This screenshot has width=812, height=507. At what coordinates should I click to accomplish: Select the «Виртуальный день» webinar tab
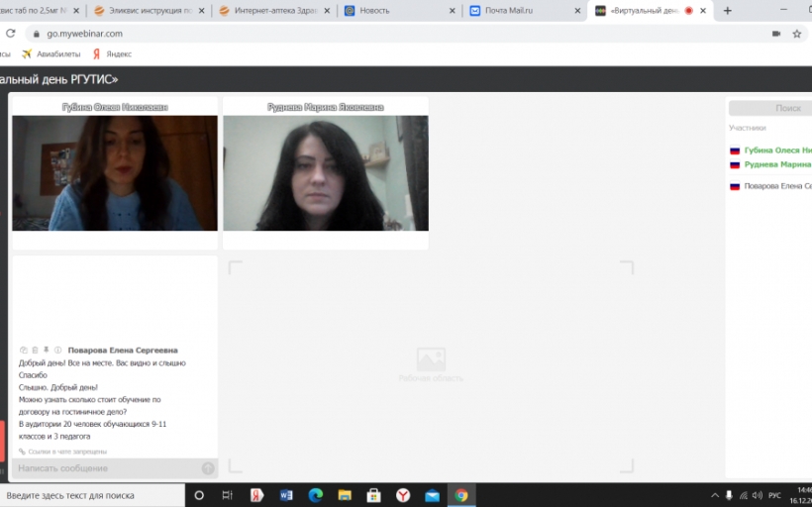pyautogui.click(x=651, y=10)
